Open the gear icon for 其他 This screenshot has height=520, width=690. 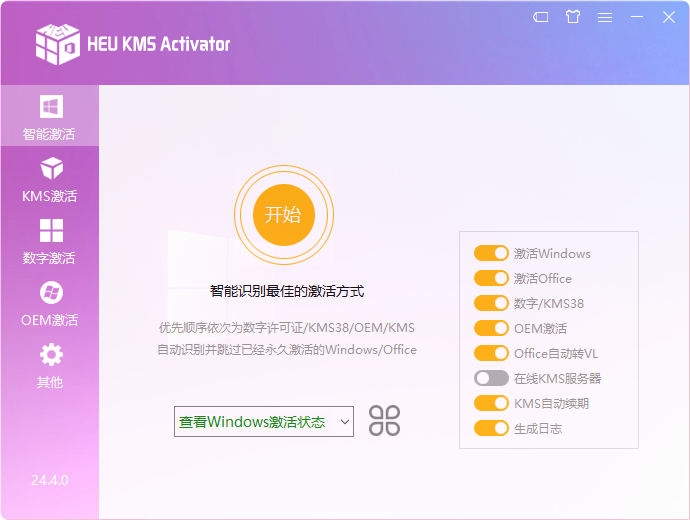(x=50, y=355)
